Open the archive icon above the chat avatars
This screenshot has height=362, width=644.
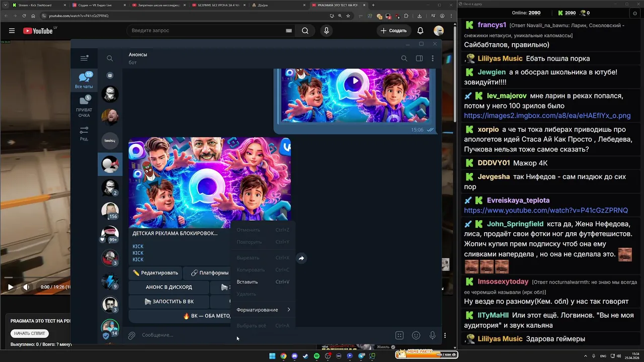pos(110,75)
